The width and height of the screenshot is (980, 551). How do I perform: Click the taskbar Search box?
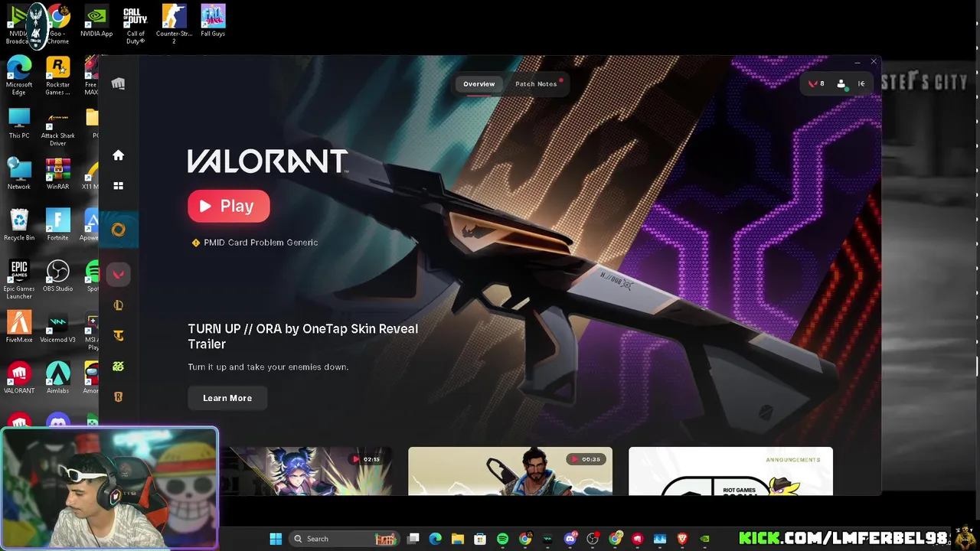[x=343, y=539]
